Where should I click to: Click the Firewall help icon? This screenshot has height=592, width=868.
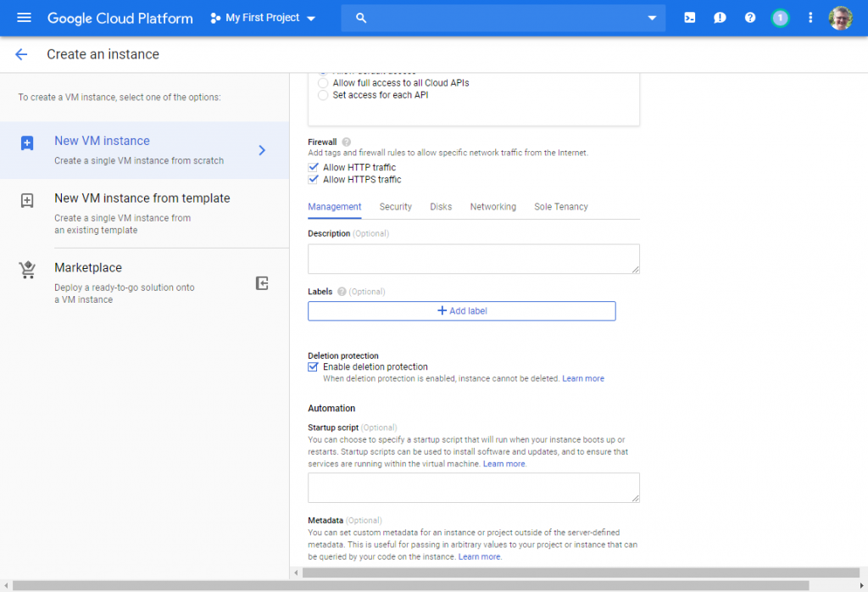pyautogui.click(x=346, y=142)
